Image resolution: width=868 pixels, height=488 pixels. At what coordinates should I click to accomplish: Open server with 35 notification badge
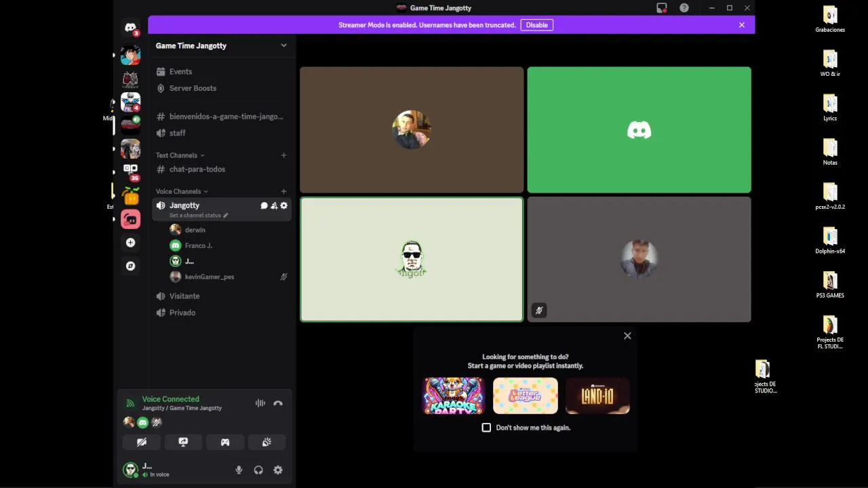[x=130, y=172]
